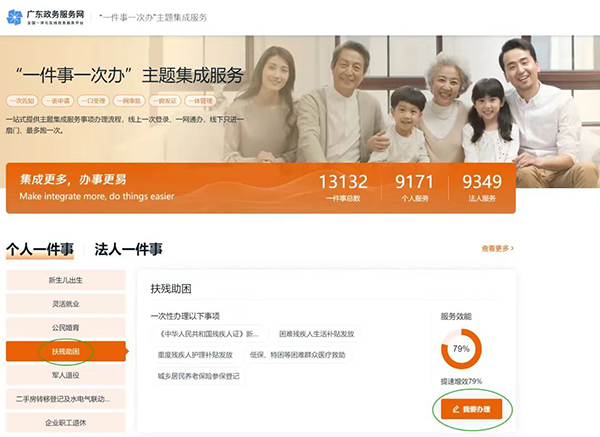Screen dimensions: 600x437
Task: Click the 提速增效79% text
Action: pos(461,381)
